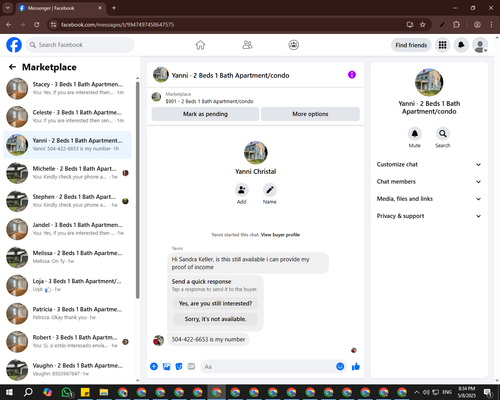The width and height of the screenshot is (500, 400).
Task: Open Celeste's 3 Beds 1 Bath conversation
Action: tap(67, 117)
